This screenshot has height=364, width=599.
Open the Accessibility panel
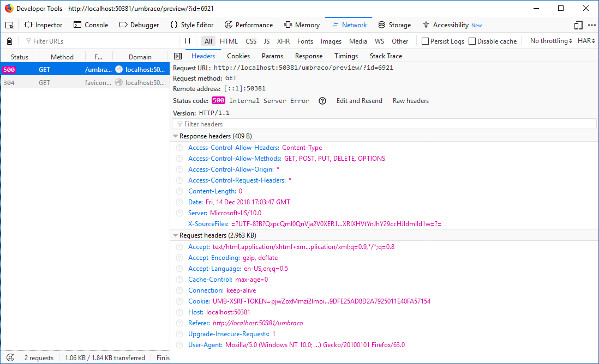(452, 25)
